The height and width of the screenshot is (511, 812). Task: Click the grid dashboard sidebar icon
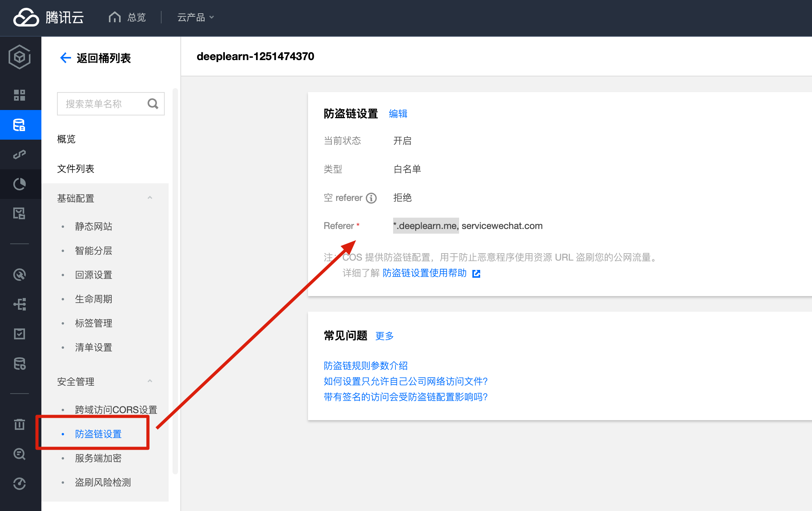(20, 95)
